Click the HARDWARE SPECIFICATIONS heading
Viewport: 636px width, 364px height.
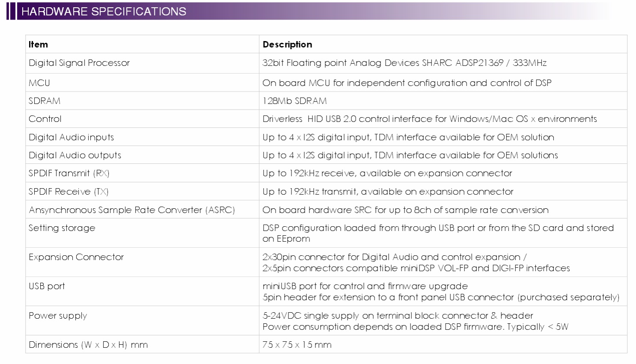coord(104,12)
